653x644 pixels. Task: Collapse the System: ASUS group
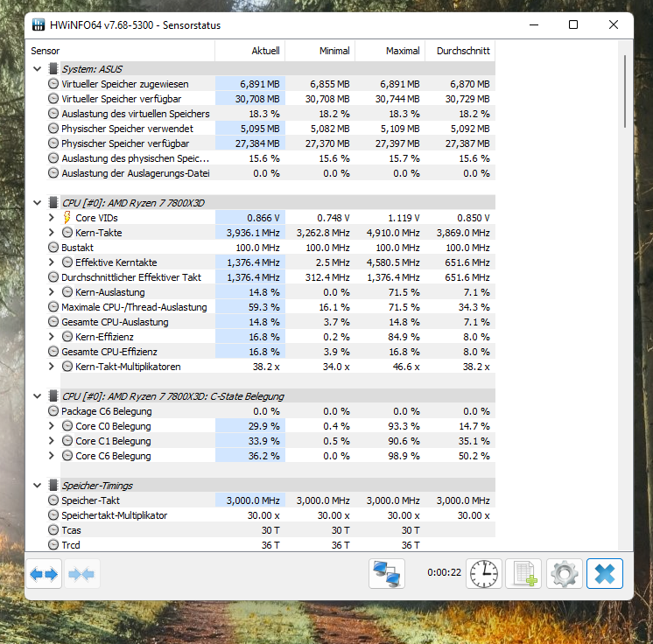[38, 69]
